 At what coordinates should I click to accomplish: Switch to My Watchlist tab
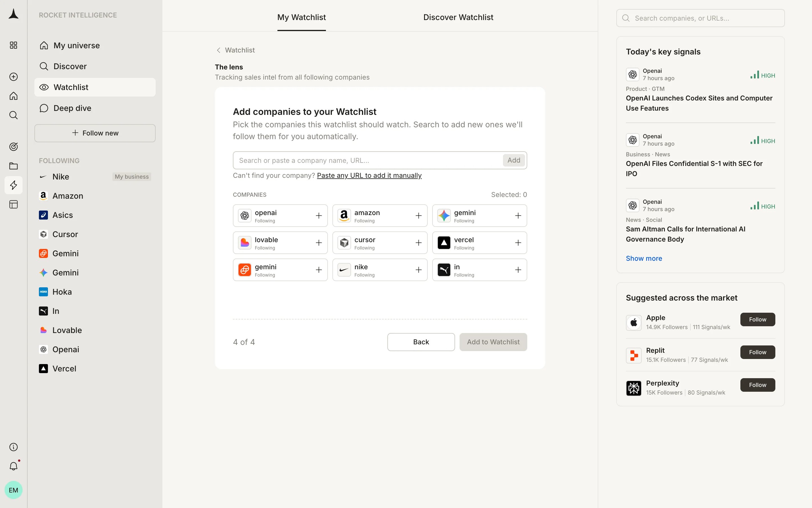tap(301, 17)
